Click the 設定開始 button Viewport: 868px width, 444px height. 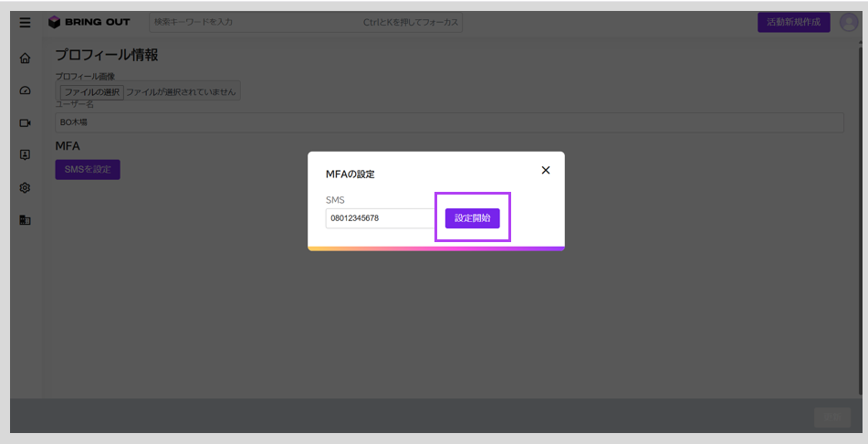coord(472,218)
